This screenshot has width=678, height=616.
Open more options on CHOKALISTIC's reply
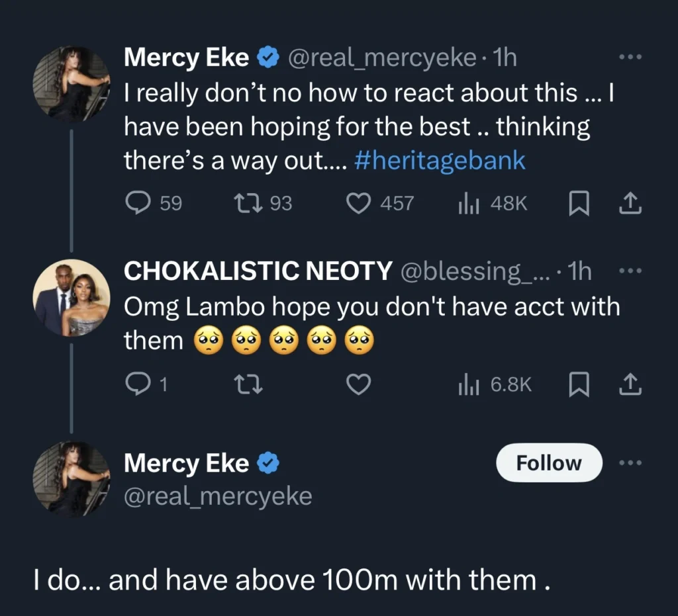point(630,270)
